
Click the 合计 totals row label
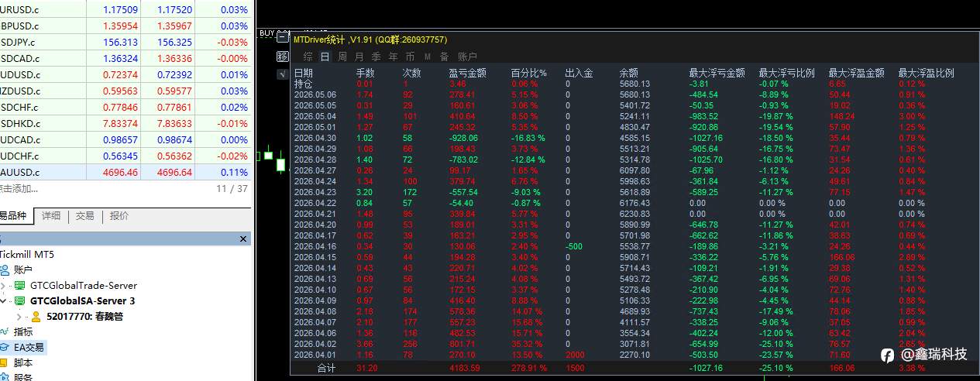pos(327,368)
